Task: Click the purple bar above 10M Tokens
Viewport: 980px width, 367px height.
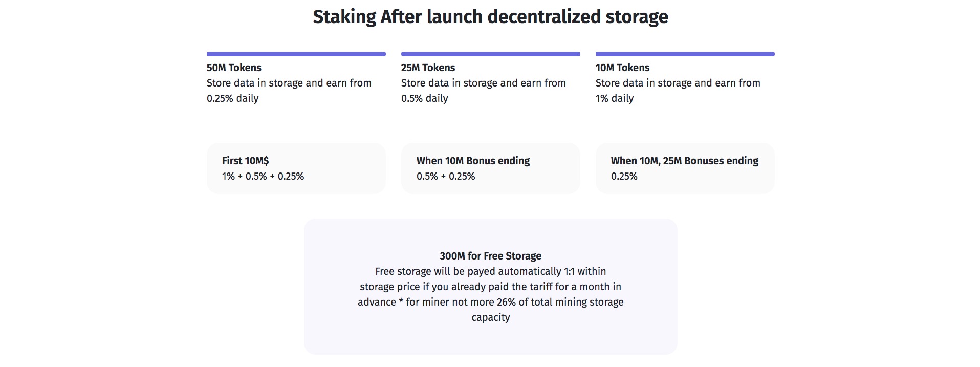Action: (685, 54)
